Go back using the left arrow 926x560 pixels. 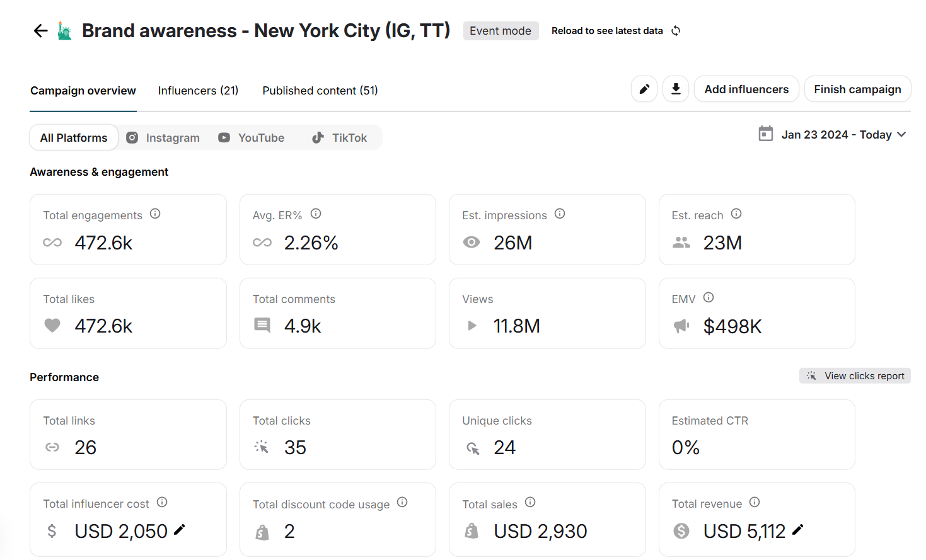(40, 31)
